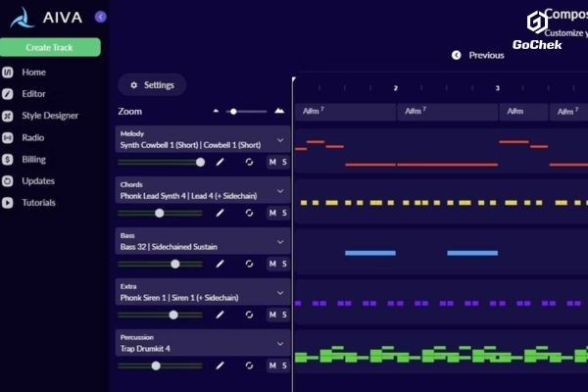Select the A#m chord block without seventh
Image resolution: width=588 pixels, height=392 pixels.
coord(523,112)
